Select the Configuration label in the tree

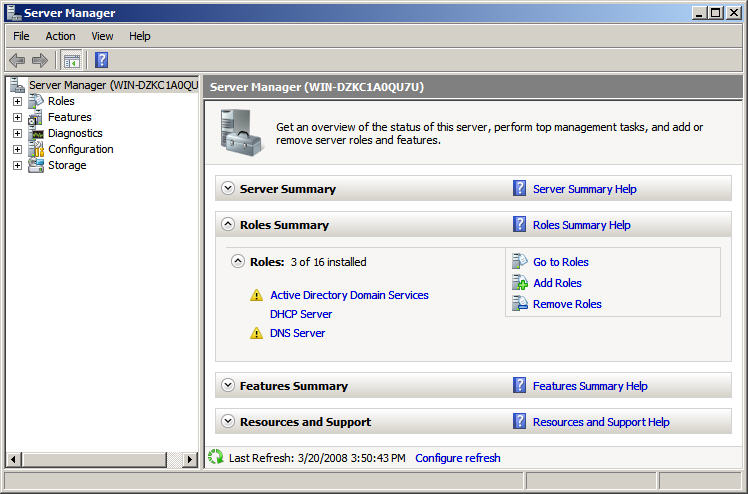click(x=81, y=149)
